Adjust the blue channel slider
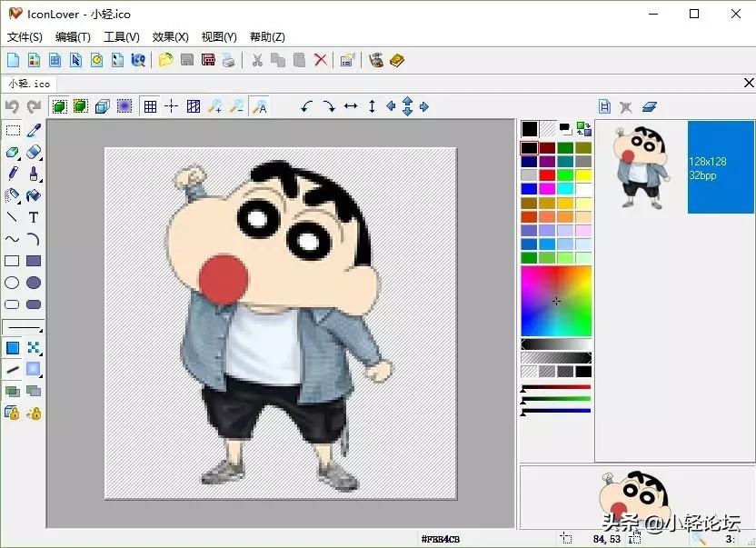This screenshot has width=756, height=548. coord(556,412)
